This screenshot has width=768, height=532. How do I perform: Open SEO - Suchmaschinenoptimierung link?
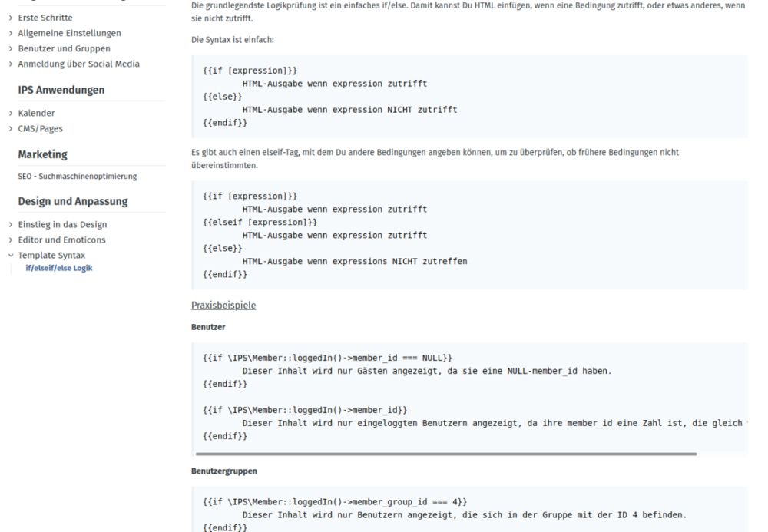[78, 177]
